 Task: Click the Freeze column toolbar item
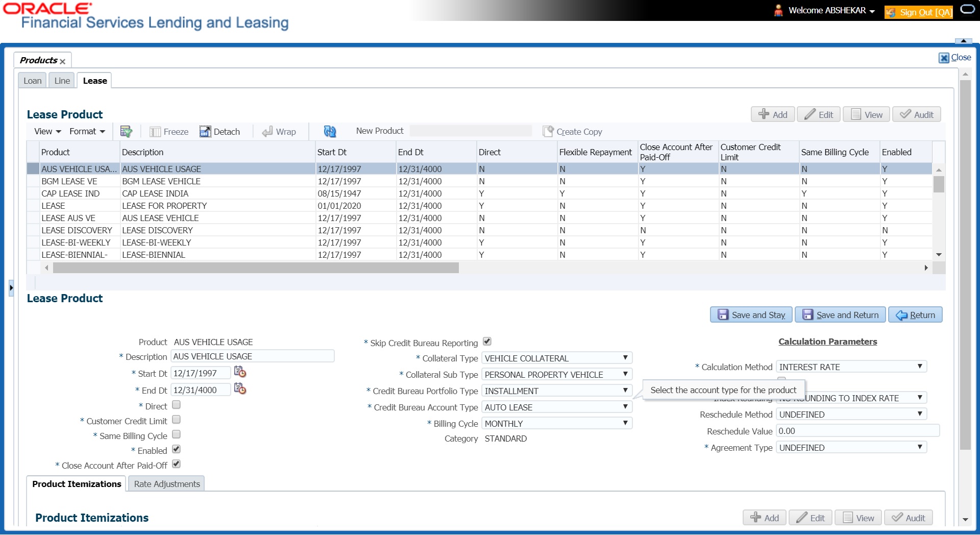[x=169, y=132]
